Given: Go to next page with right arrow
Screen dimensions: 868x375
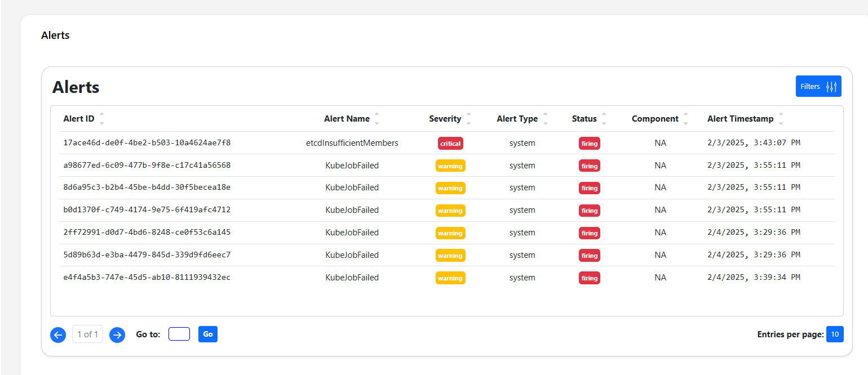Looking at the screenshot, I should tap(117, 334).
